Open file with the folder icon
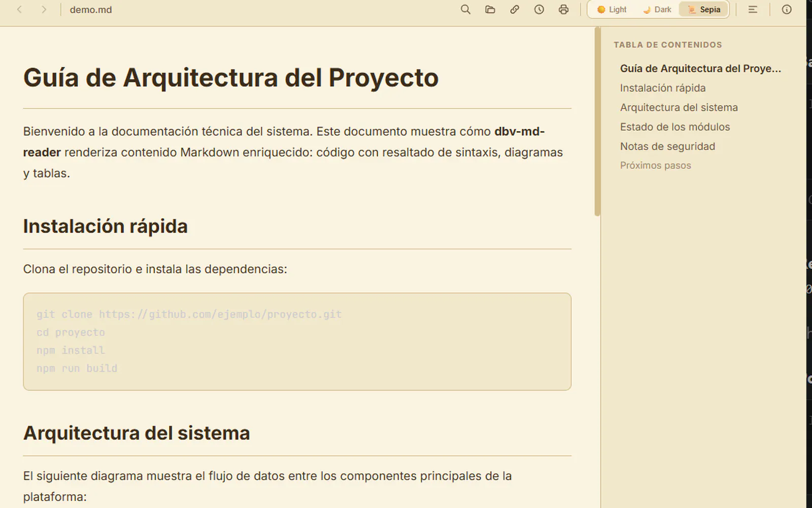 coord(490,10)
